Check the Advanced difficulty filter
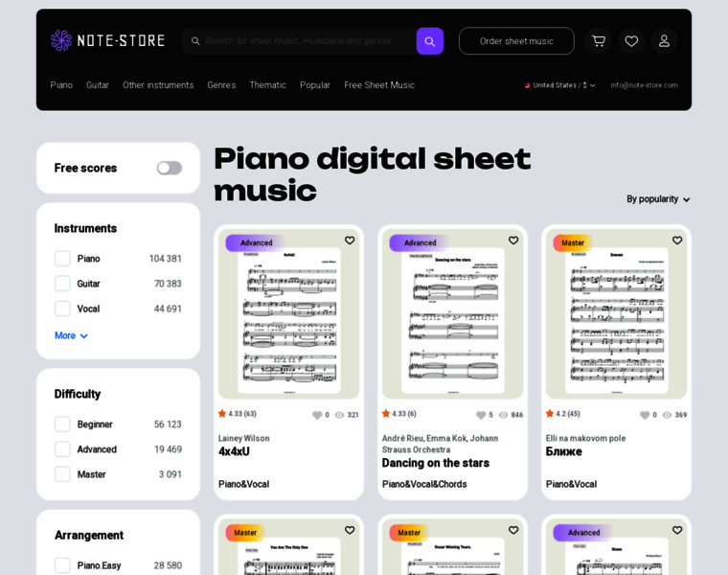Image resolution: width=728 pixels, height=575 pixels. tap(62, 449)
